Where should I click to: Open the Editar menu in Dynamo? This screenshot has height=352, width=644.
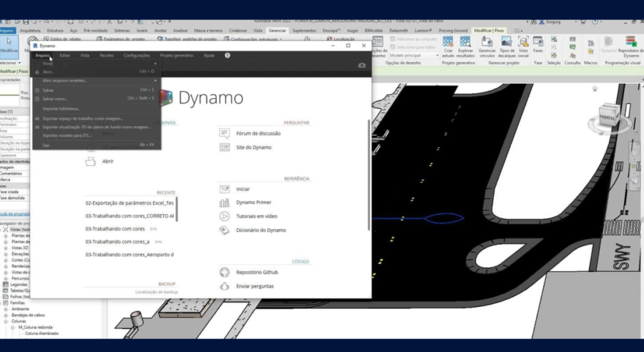[65, 56]
